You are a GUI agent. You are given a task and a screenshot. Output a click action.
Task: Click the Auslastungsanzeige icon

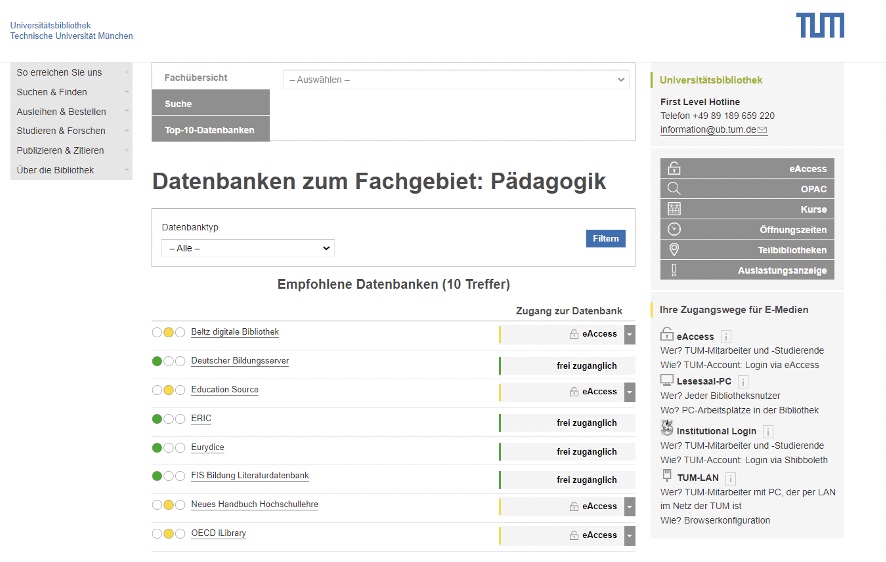click(x=674, y=270)
